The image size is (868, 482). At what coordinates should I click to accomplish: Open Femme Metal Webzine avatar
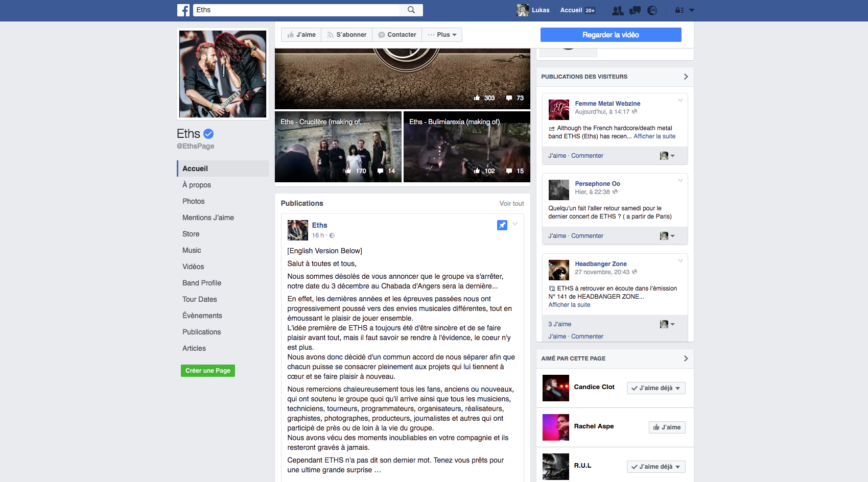(x=558, y=110)
